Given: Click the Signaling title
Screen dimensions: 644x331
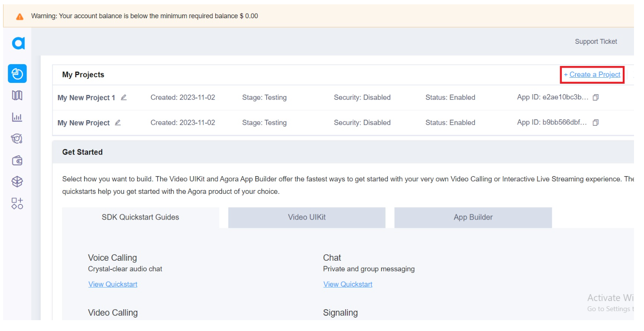Looking at the screenshot, I should (340, 312).
